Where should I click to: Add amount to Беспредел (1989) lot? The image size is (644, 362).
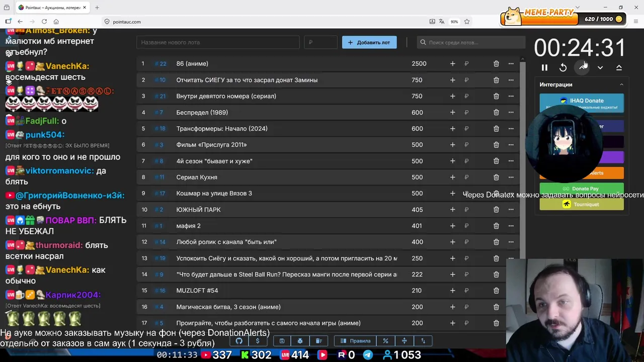pos(452,112)
